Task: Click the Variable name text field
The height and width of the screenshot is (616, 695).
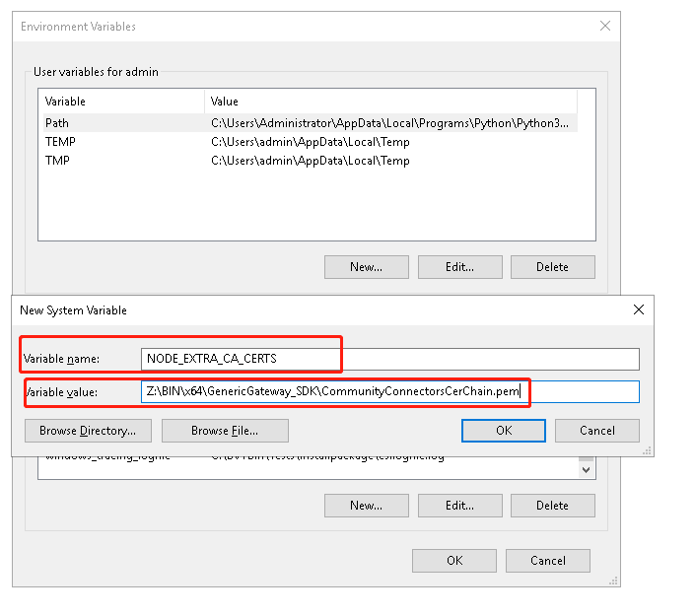Action: pyautogui.click(x=390, y=359)
